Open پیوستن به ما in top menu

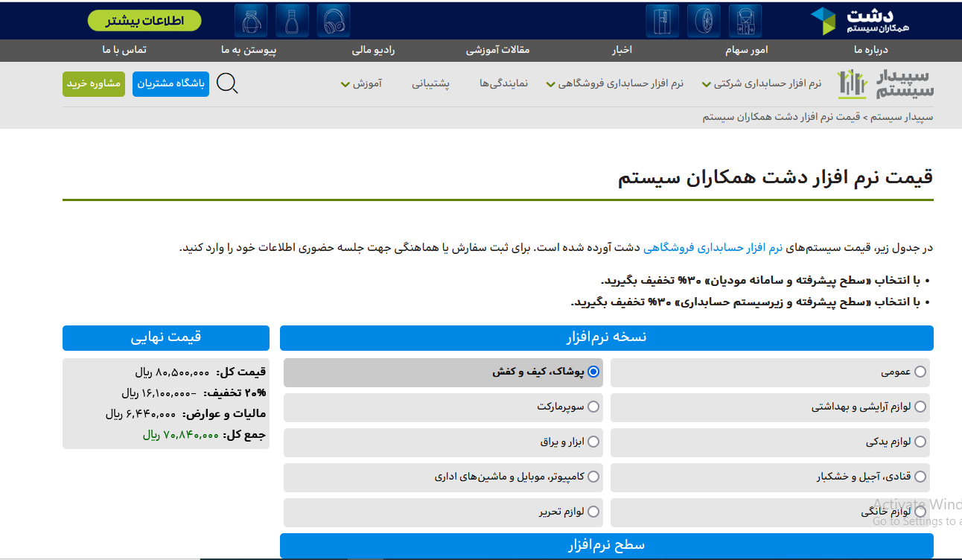249,50
